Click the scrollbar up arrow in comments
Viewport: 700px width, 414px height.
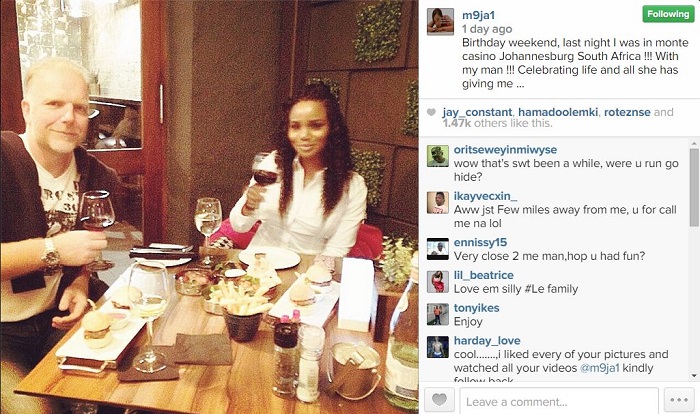(x=694, y=144)
